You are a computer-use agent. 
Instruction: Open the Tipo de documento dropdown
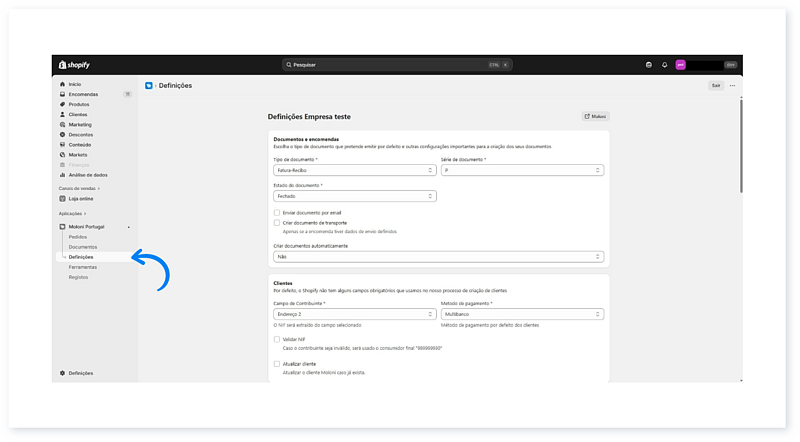354,170
